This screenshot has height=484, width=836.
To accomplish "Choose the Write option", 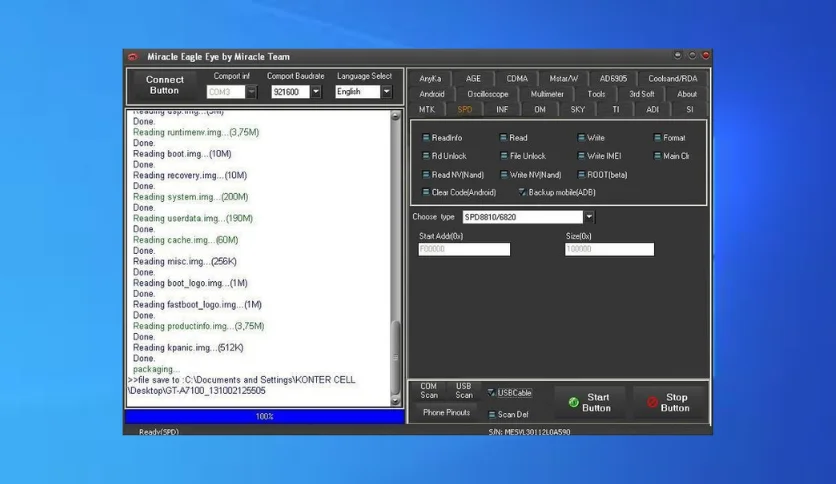I will coord(591,138).
